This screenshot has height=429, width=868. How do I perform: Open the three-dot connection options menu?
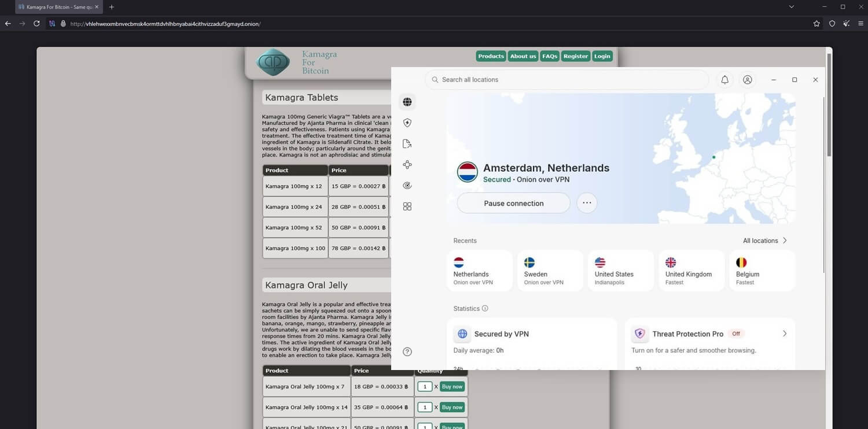coord(587,204)
